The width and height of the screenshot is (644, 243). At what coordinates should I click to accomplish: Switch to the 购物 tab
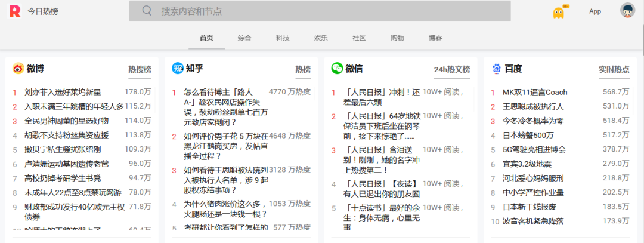coord(397,38)
